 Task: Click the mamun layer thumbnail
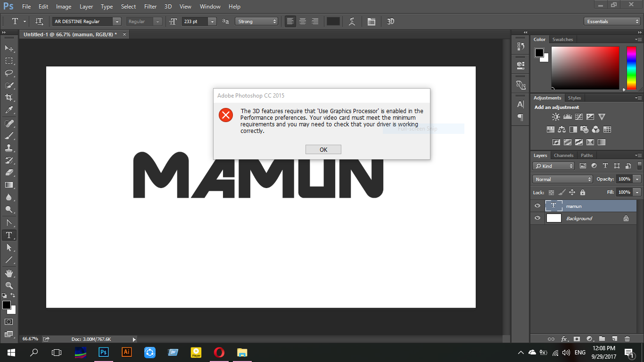click(553, 206)
